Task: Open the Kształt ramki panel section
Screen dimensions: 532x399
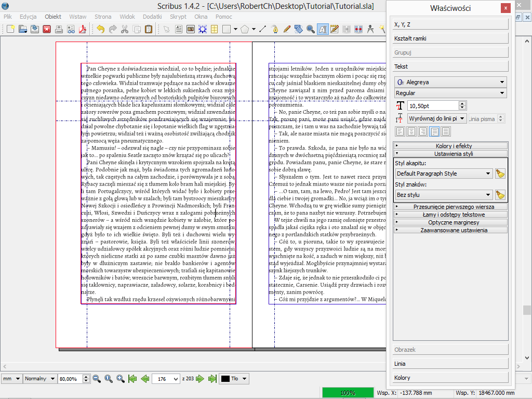Action: click(x=450, y=38)
